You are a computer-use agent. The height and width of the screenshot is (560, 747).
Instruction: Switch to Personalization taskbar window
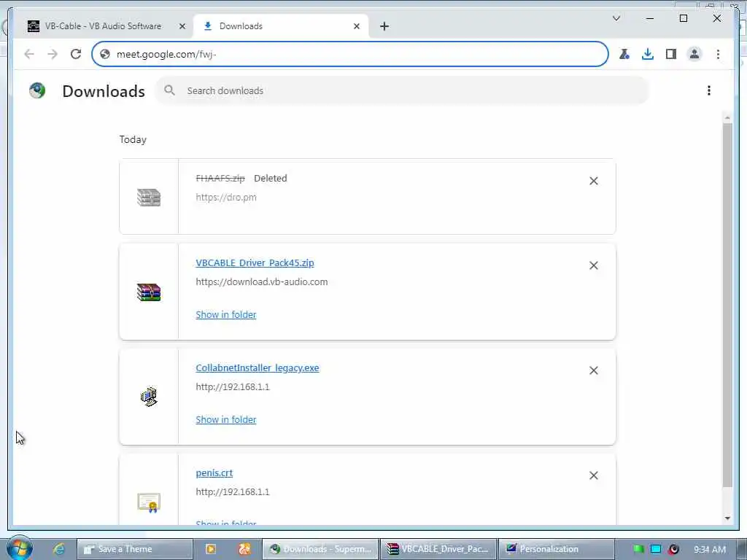[x=556, y=549]
